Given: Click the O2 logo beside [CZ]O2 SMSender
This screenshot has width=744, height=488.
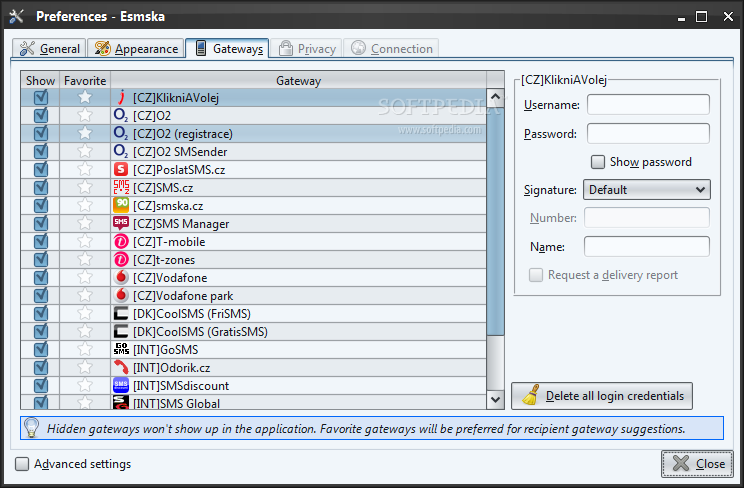Looking at the screenshot, I should point(121,151).
